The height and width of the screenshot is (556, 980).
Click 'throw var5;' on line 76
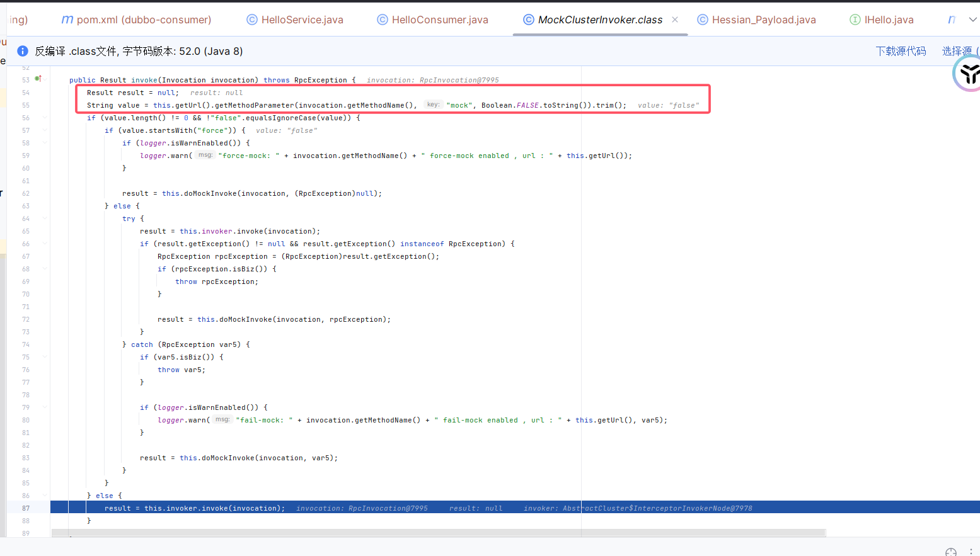tap(182, 370)
